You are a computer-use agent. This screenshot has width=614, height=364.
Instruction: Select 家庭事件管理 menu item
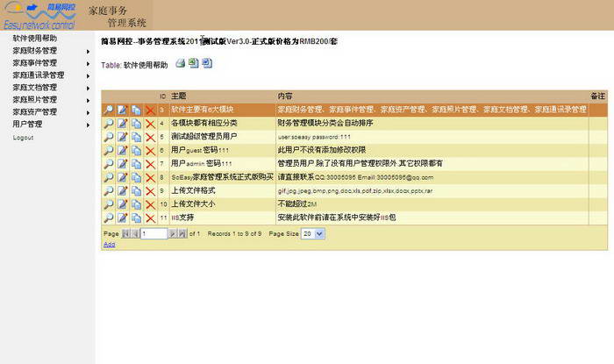click(x=35, y=62)
